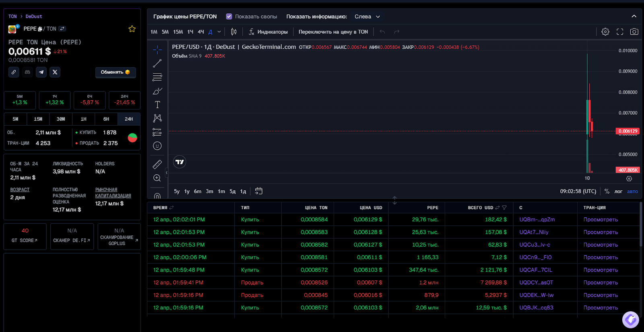
Task: Open the TON breadcrumb link
Action: click(12, 16)
